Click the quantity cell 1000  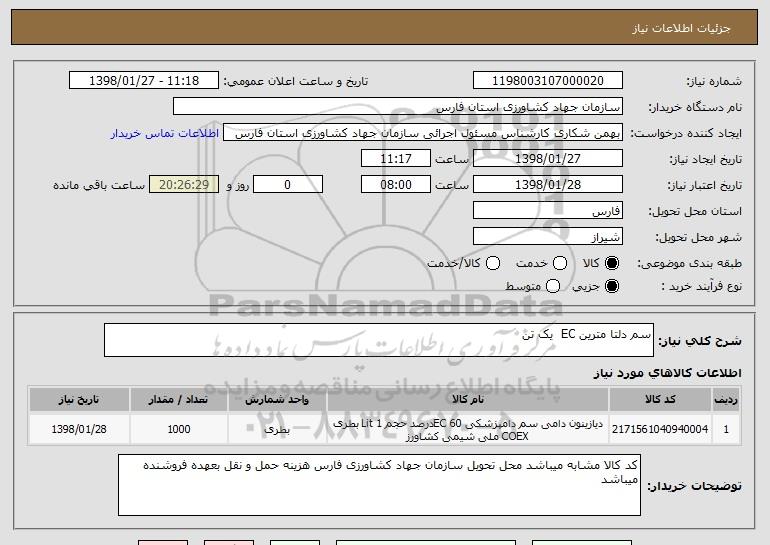179,429
